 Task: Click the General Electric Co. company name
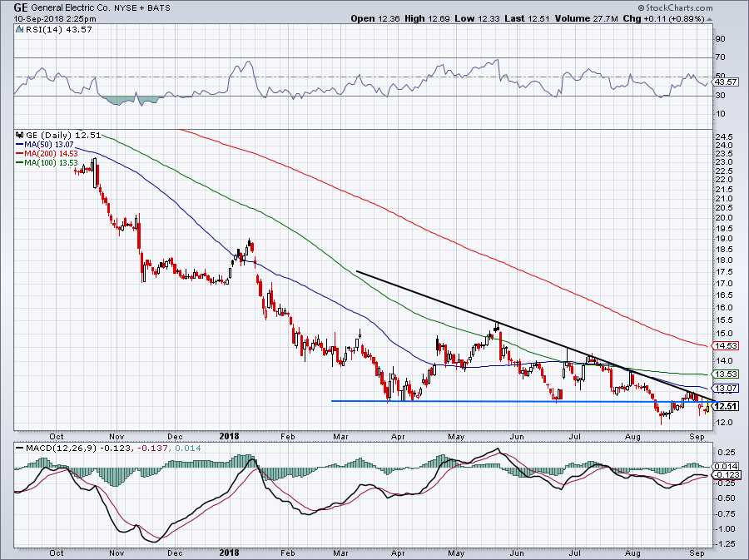click(72, 8)
